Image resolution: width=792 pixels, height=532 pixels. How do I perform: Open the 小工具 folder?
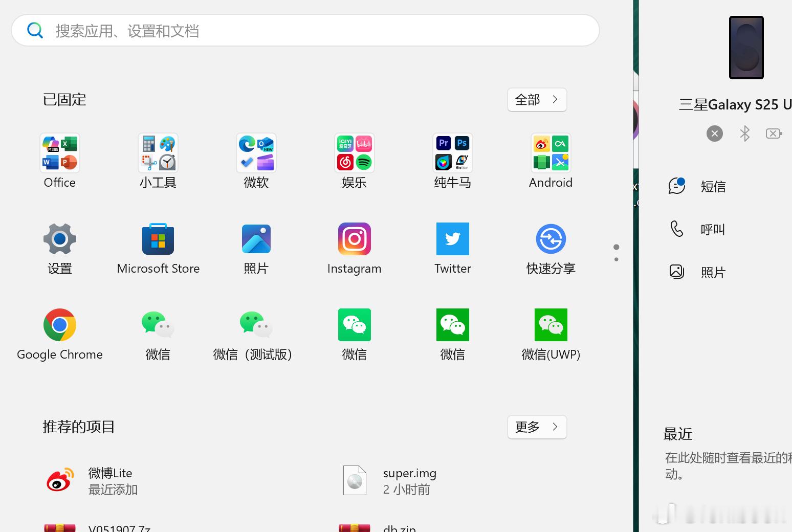coord(158,161)
